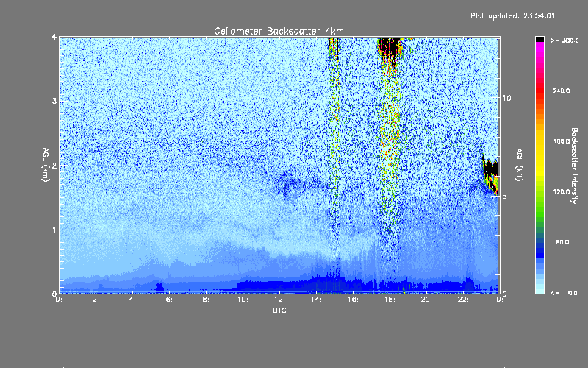Click the '4' label on the km axis

tap(54, 37)
